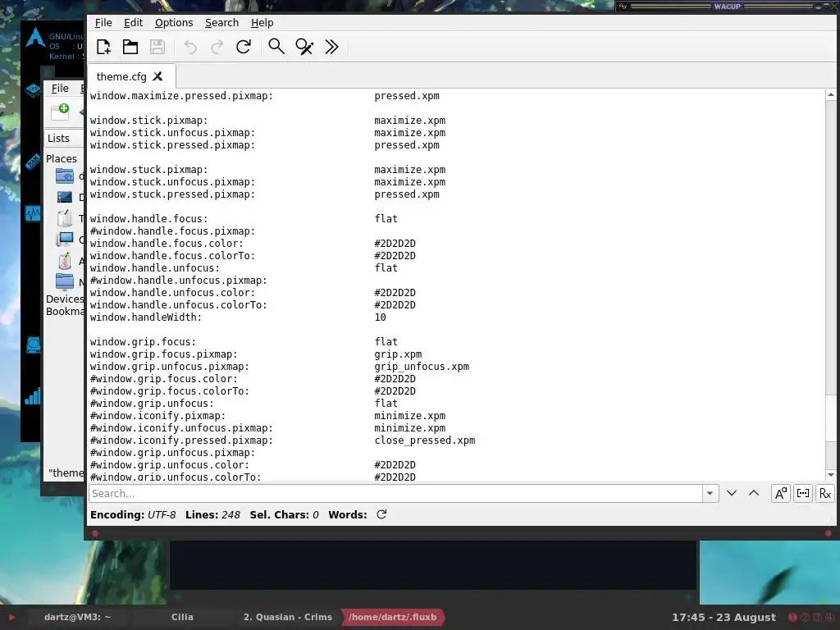Click the save floppy-disk toolbar icon
840x630 pixels.
pos(157,47)
